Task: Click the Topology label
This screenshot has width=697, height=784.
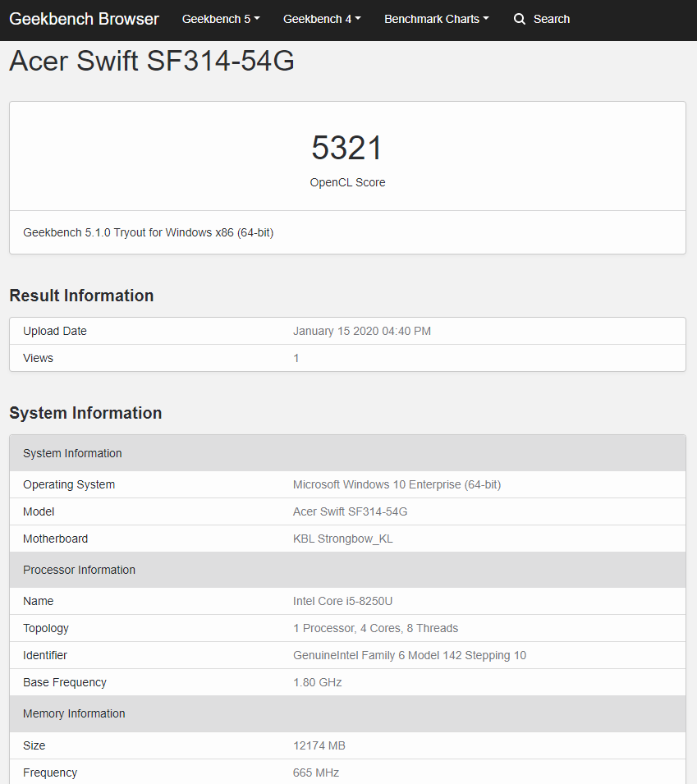Action: pos(45,629)
